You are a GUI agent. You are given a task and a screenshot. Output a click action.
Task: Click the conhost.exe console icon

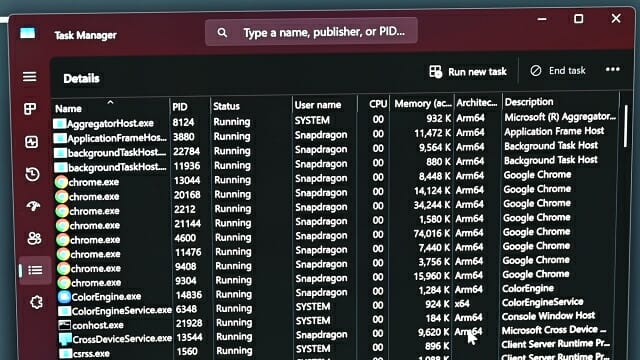[64, 325]
